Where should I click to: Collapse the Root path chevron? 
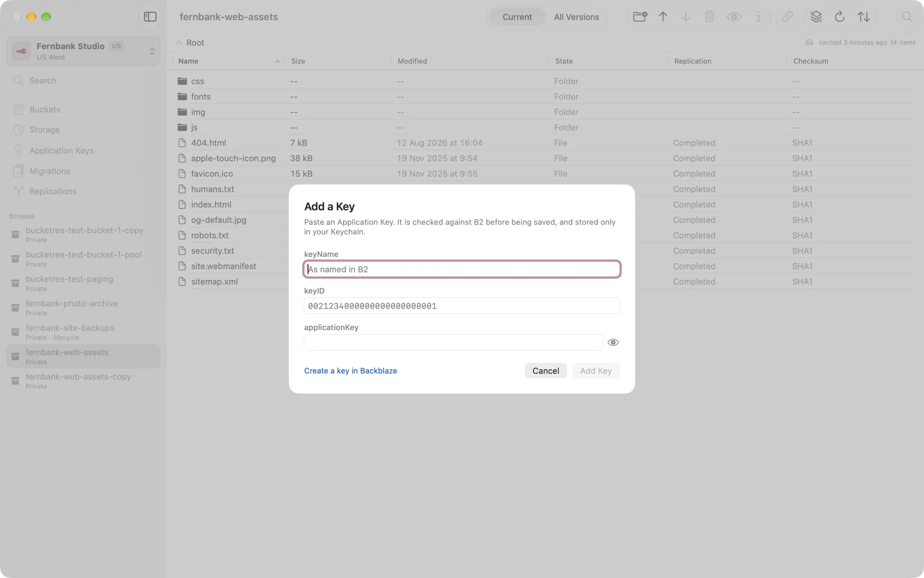pos(179,43)
